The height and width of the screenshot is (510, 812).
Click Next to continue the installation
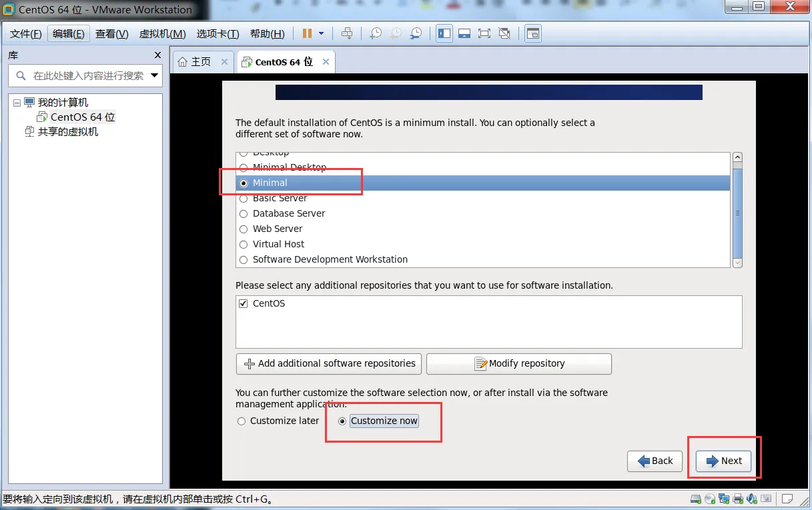point(724,461)
